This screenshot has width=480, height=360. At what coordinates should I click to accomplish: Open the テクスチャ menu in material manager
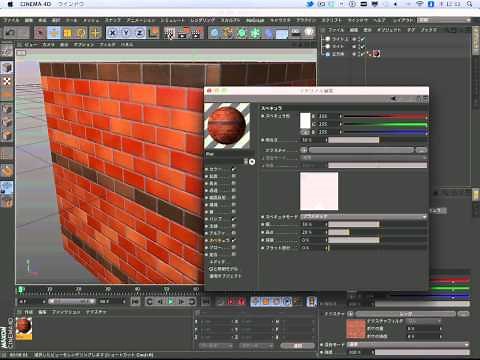[96, 312]
